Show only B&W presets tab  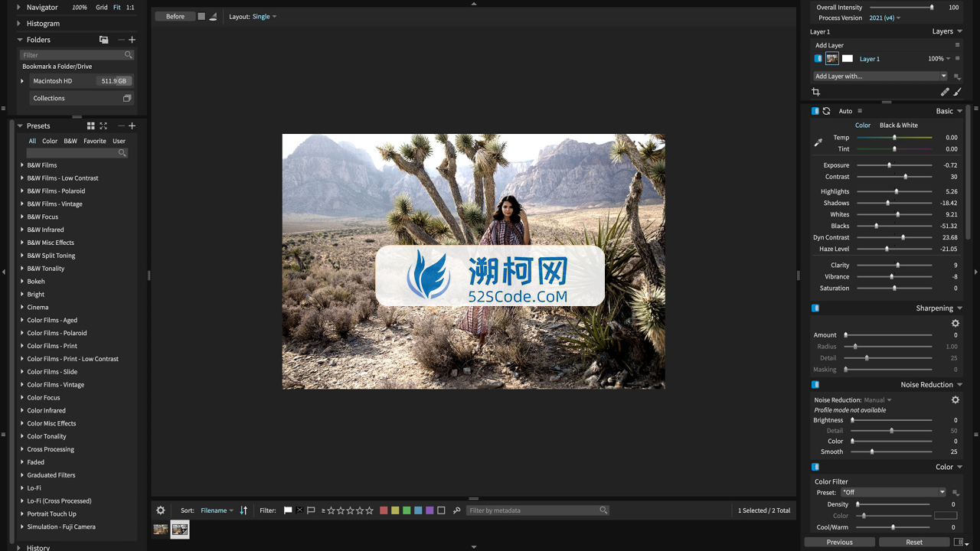coord(70,141)
